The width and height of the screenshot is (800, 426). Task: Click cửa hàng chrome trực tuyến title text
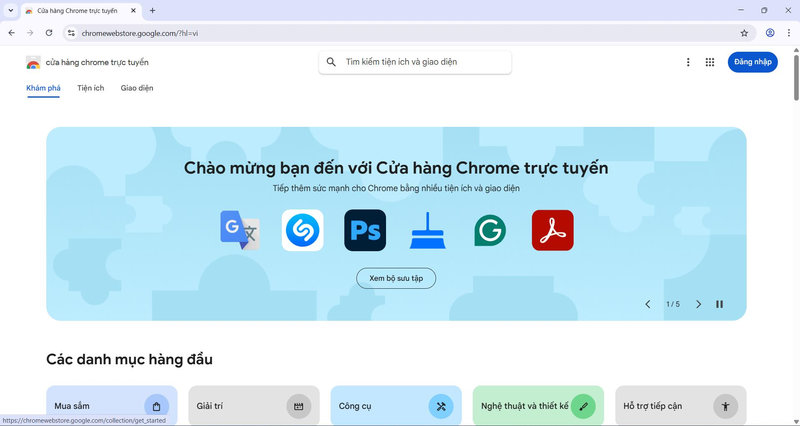coord(97,62)
